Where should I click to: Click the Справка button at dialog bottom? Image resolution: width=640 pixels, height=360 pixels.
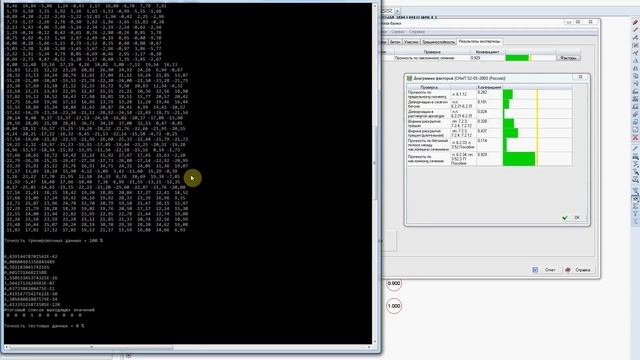[578, 270]
